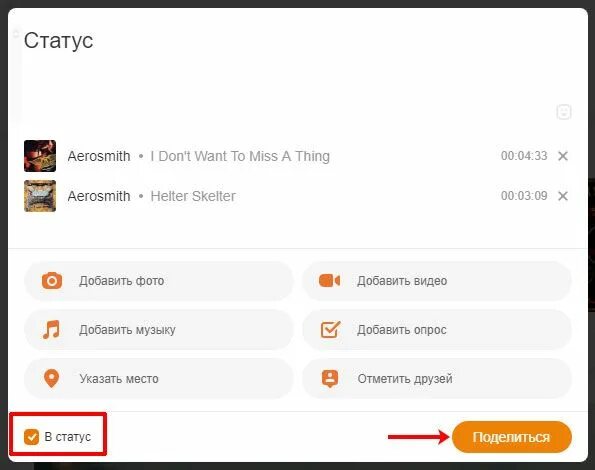Remove the Helter Skelter track
595x470 pixels.
click(563, 196)
